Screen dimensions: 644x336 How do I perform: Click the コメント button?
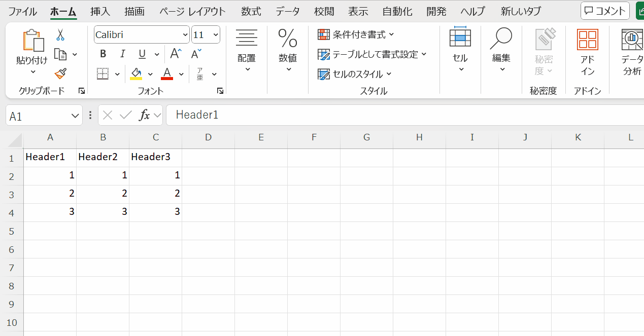[605, 11]
